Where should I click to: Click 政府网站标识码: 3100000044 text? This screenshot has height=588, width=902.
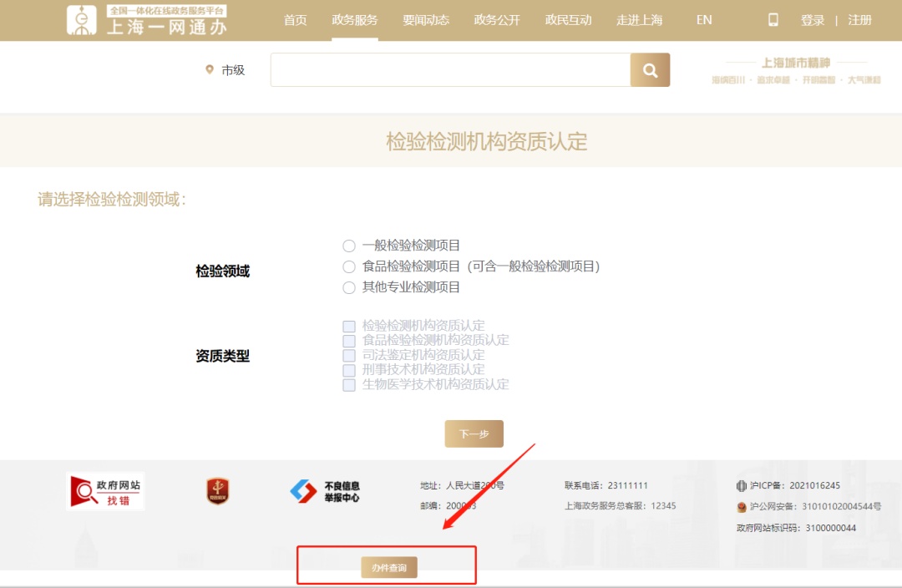796,528
